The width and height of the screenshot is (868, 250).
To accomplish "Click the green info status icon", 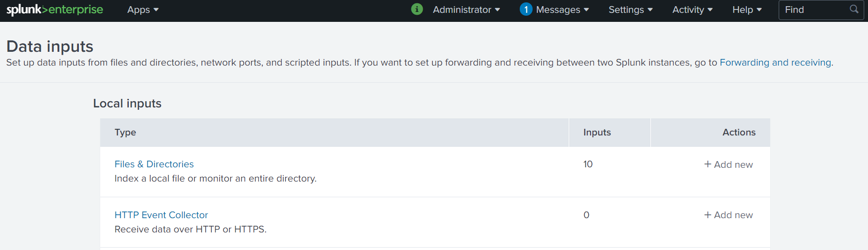I will pyautogui.click(x=417, y=10).
